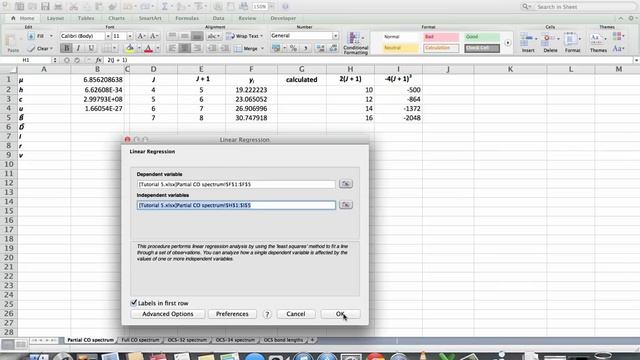Viewport: 640px width, 360px height.
Task: Click the Bold formatting button
Action: (66, 48)
